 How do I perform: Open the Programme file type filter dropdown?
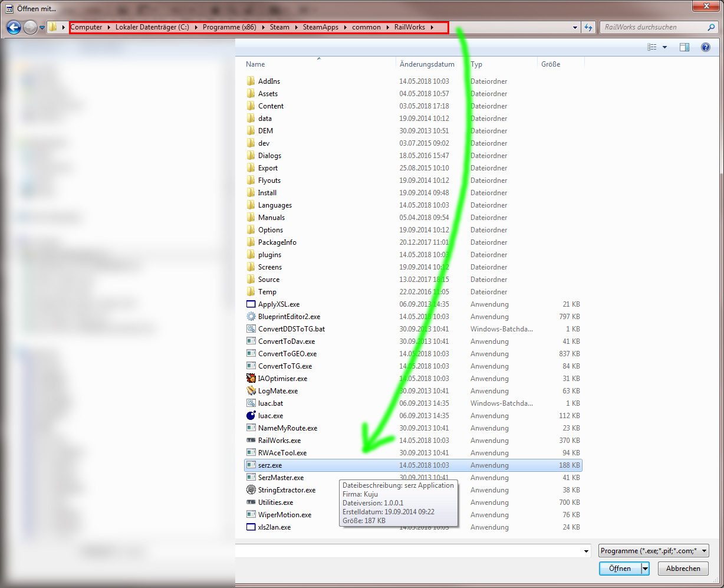tap(653, 551)
